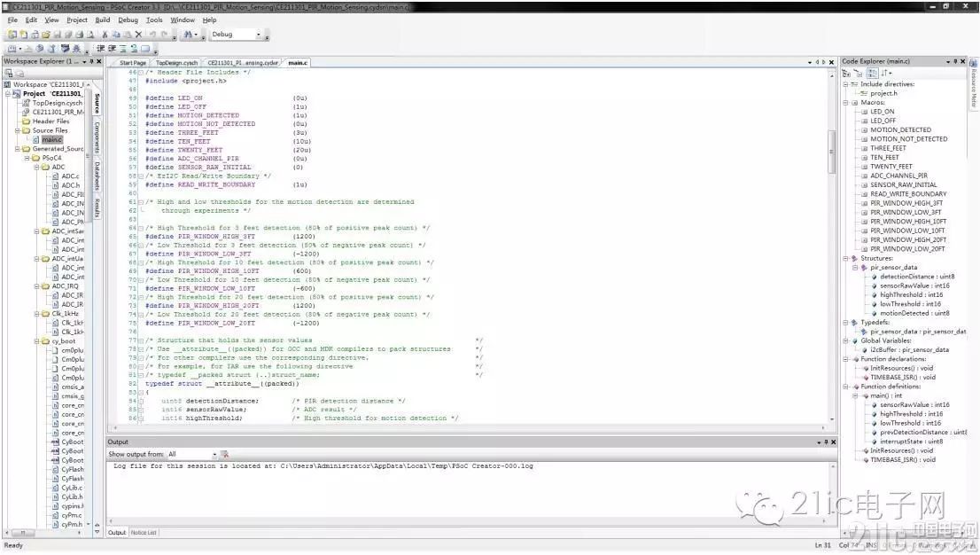Open the Build menu
Viewport: 980px width, 555px height.
coord(103,20)
